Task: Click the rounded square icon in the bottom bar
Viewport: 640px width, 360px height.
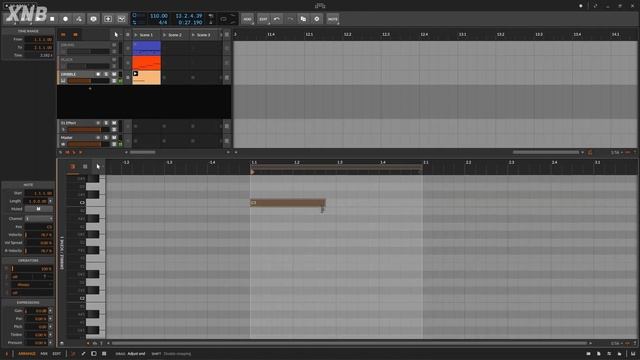Action: coord(93,354)
